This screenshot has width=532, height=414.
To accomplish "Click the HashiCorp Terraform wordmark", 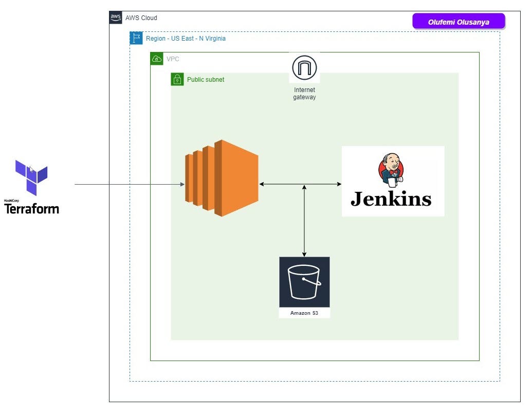I will (x=32, y=209).
